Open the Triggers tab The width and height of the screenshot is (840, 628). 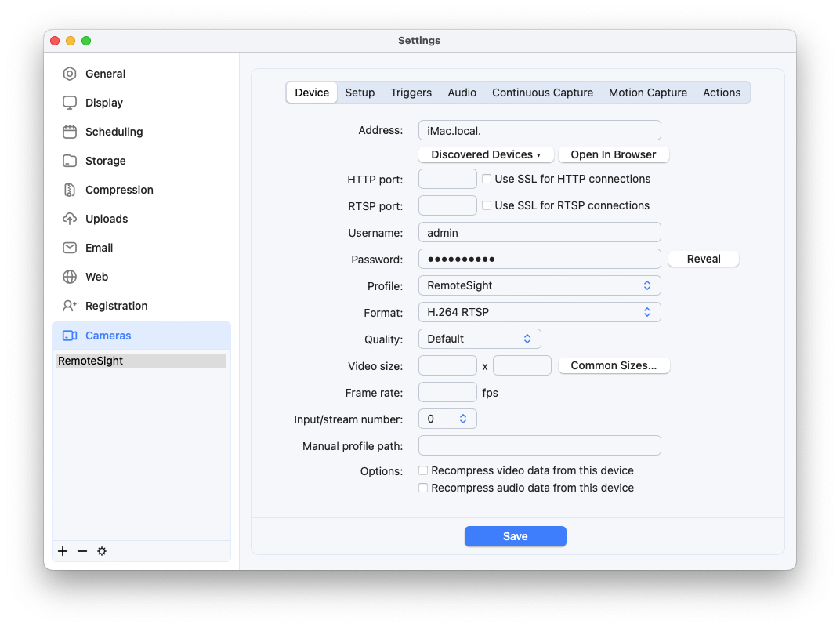[x=411, y=93]
